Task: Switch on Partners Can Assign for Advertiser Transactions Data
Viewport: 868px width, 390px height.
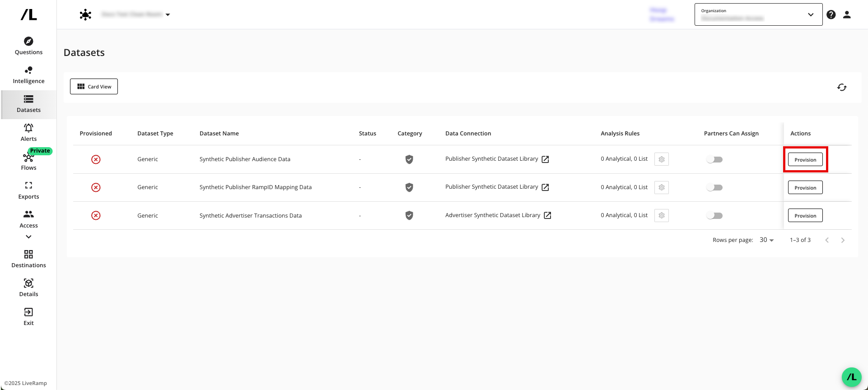Action: (714, 216)
